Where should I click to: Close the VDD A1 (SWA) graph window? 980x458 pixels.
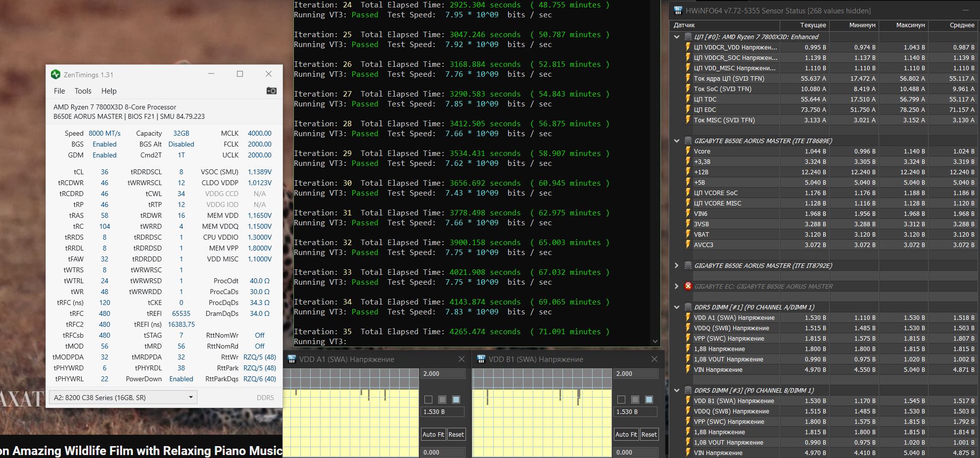pos(461,359)
